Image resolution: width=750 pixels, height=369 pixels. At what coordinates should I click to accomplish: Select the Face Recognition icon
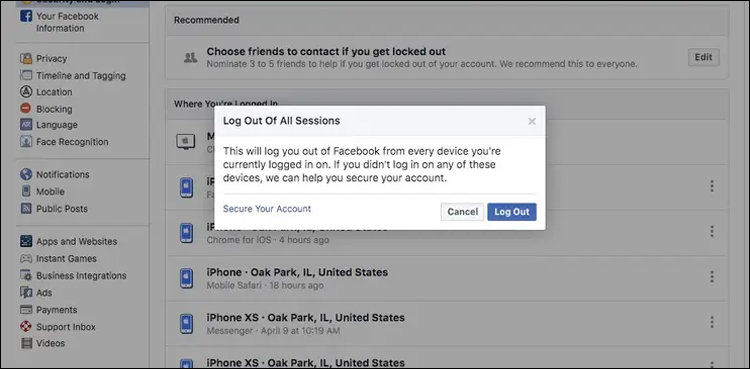coord(26,142)
